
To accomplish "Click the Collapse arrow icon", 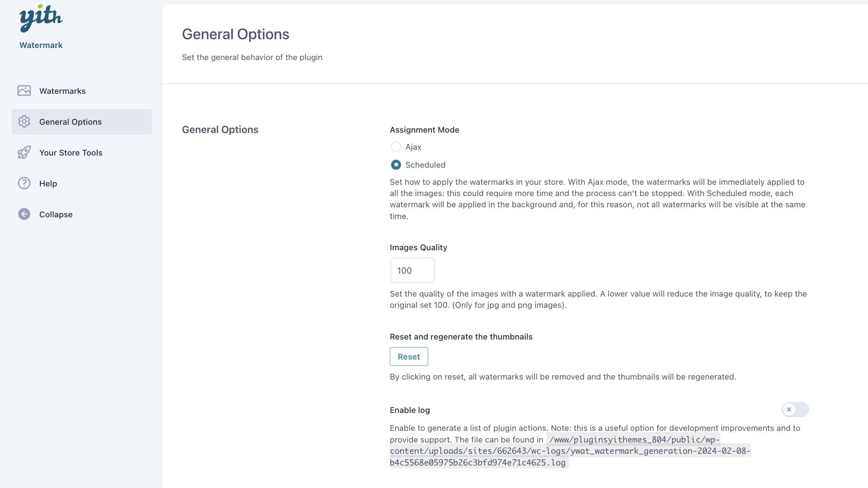I will (24, 214).
